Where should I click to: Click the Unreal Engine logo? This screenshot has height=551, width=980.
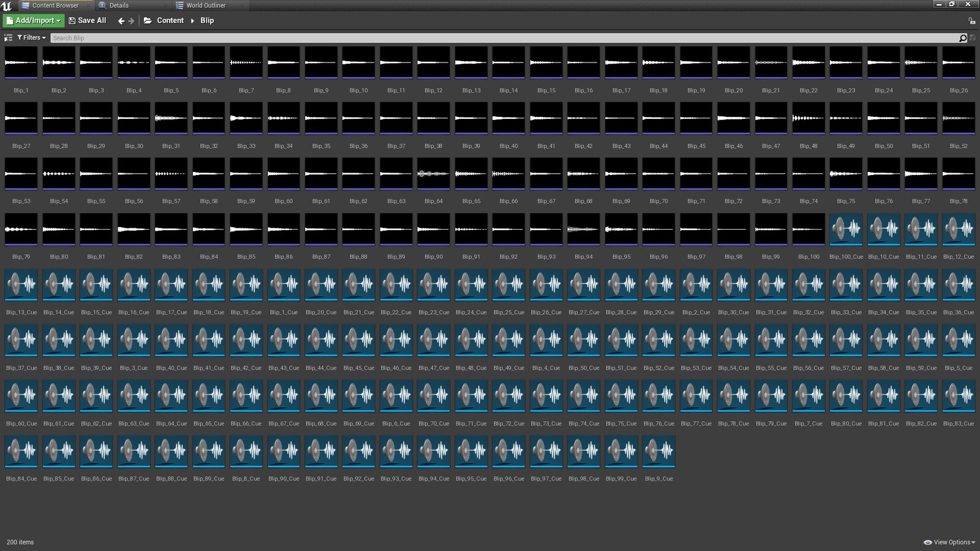7,6
